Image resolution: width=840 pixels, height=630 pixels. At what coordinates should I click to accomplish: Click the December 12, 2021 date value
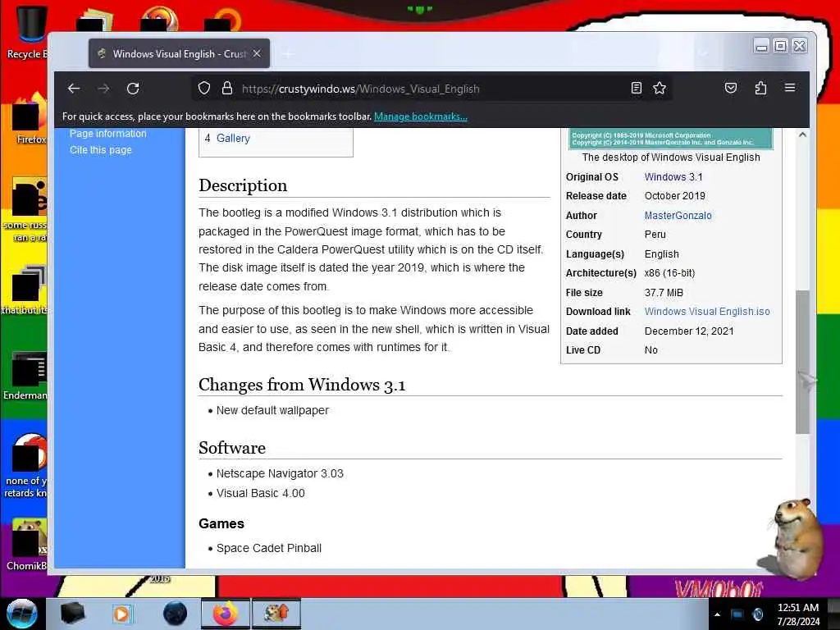(689, 331)
